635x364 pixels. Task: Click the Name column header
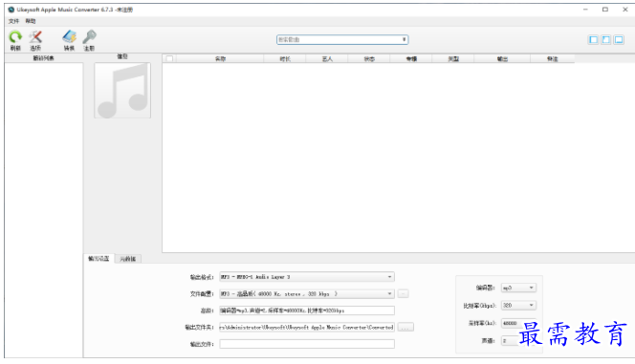220,58
